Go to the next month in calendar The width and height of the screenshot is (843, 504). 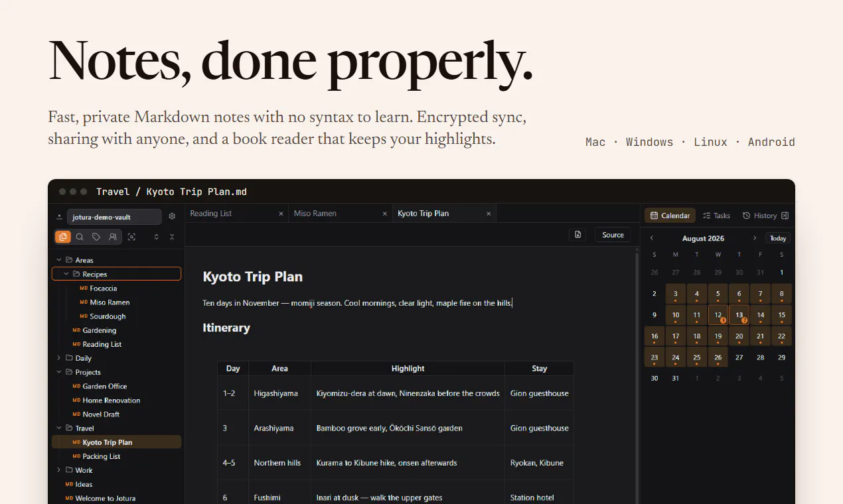(755, 238)
